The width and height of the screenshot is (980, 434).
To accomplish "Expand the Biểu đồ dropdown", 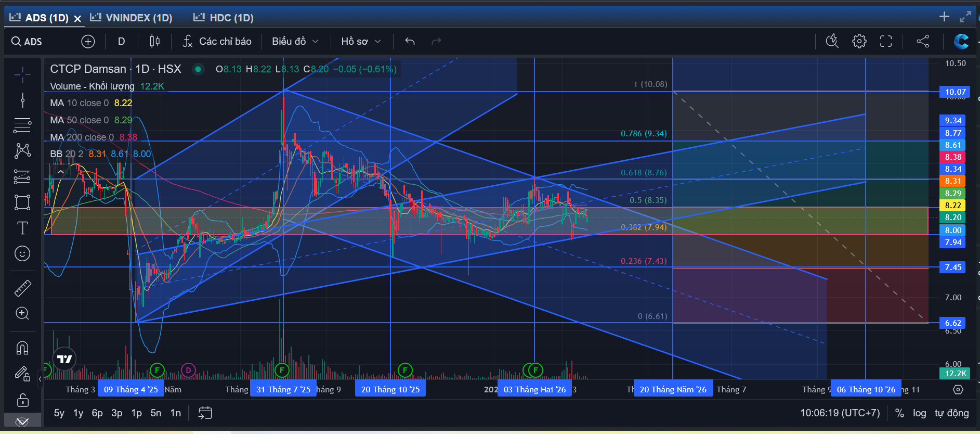I will (295, 42).
